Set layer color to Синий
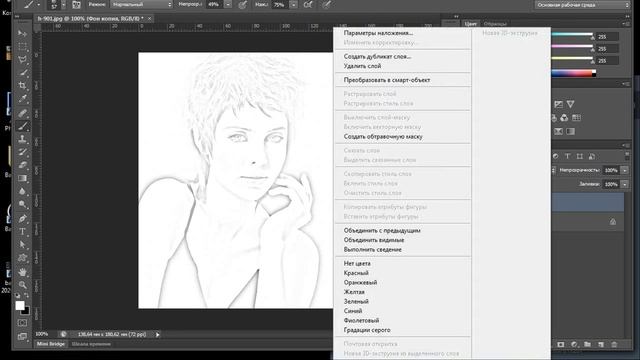Viewport: 640px width, 360px height. pos(353,311)
